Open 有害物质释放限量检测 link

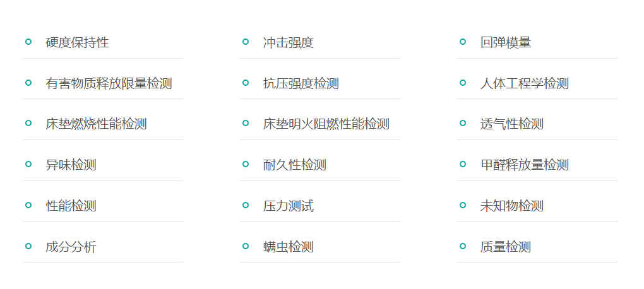(x=109, y=83)
